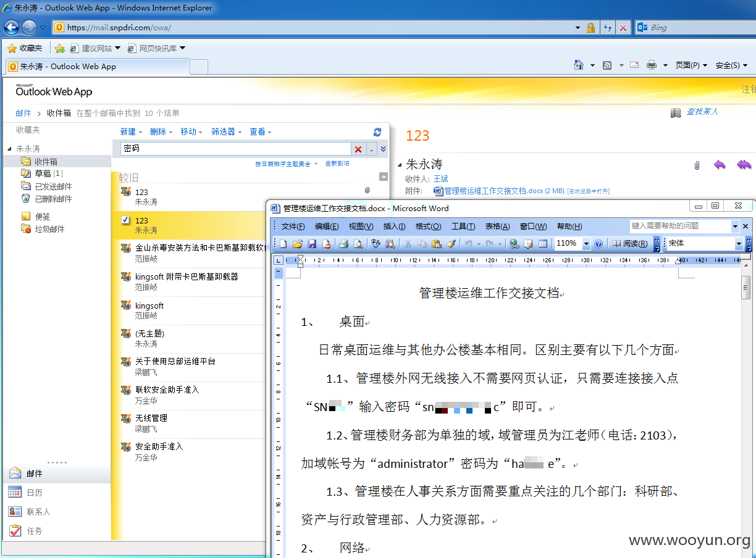The image size is (756, 558).
Task: Click the IE Home icon
Action: [579, 65]
